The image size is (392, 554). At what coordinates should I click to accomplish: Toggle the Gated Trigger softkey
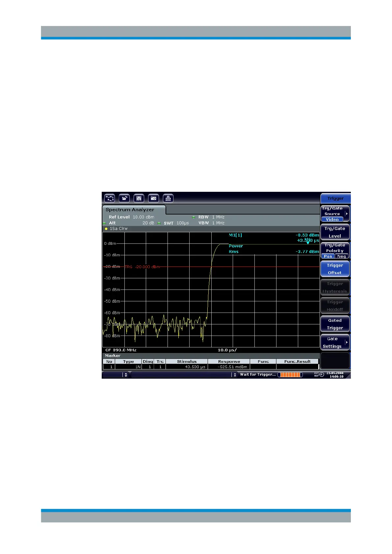335,324
